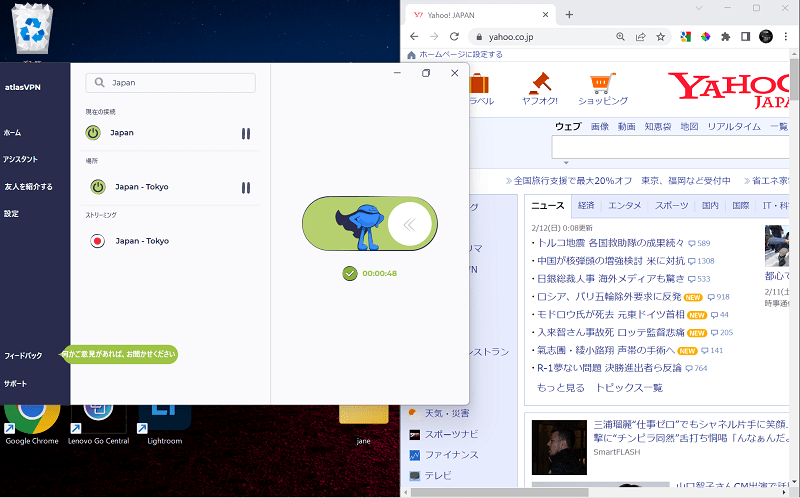Click the 00:00:48 connection timer text
800x498 pixels.
(380, 273)
